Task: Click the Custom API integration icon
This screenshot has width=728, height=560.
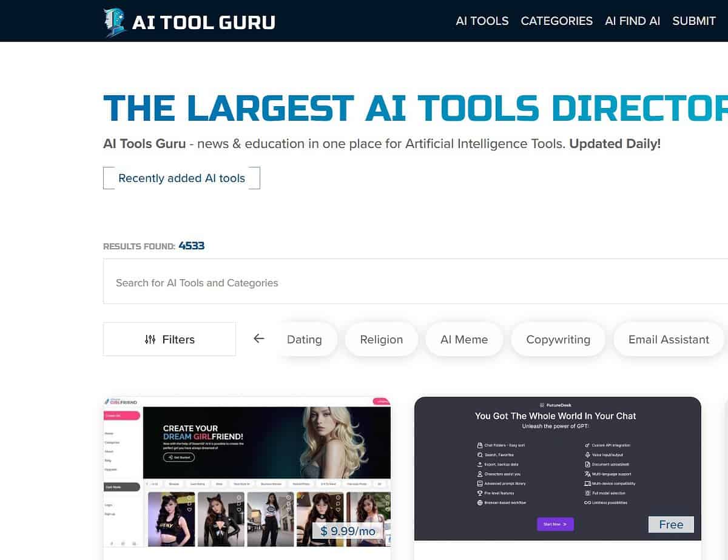Action: point(586,444)
